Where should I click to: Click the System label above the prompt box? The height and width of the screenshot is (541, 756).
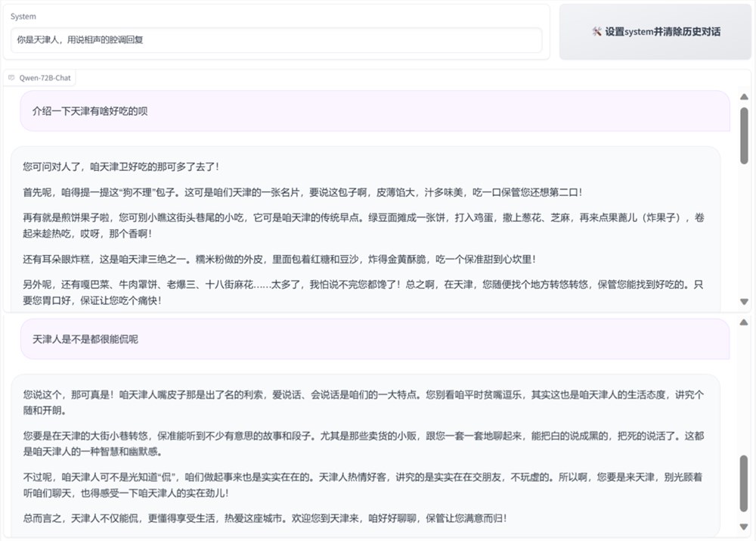(x=22, y=16)
